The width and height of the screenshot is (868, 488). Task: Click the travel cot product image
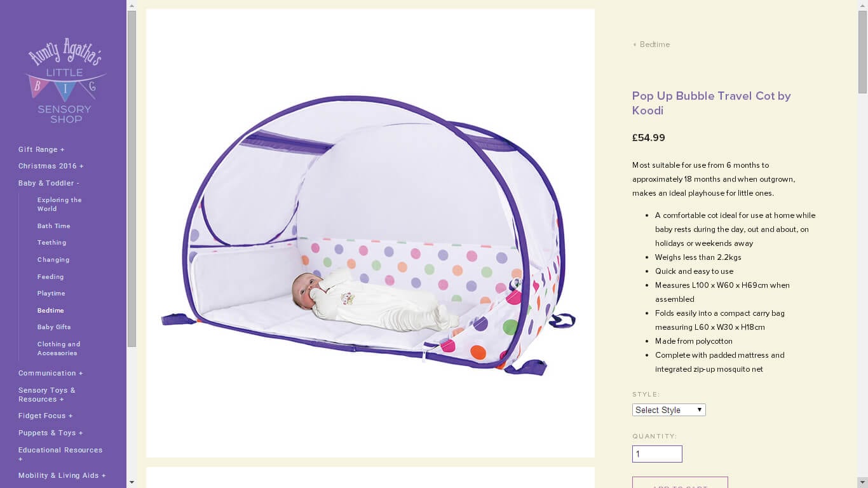[x=370, y=233]
